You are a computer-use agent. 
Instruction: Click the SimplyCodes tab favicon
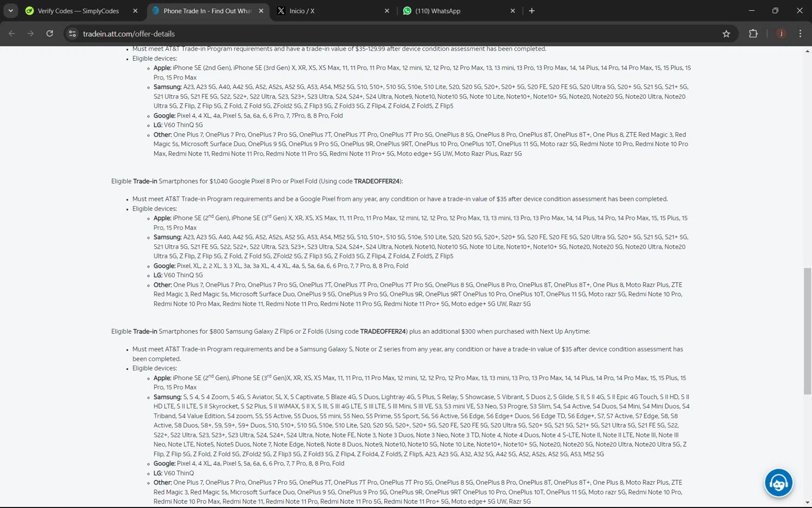click(x=30, y=11)
